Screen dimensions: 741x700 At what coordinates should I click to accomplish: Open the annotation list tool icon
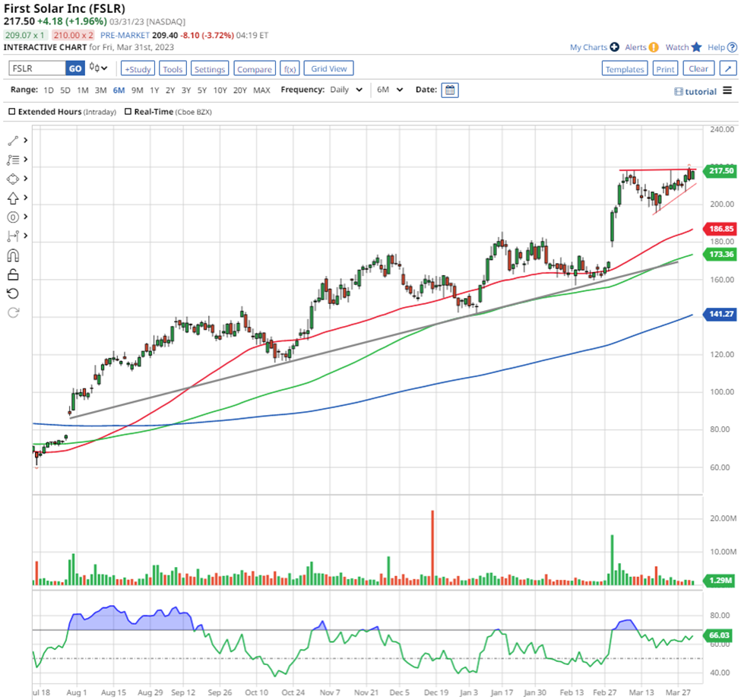click(13, 160)
